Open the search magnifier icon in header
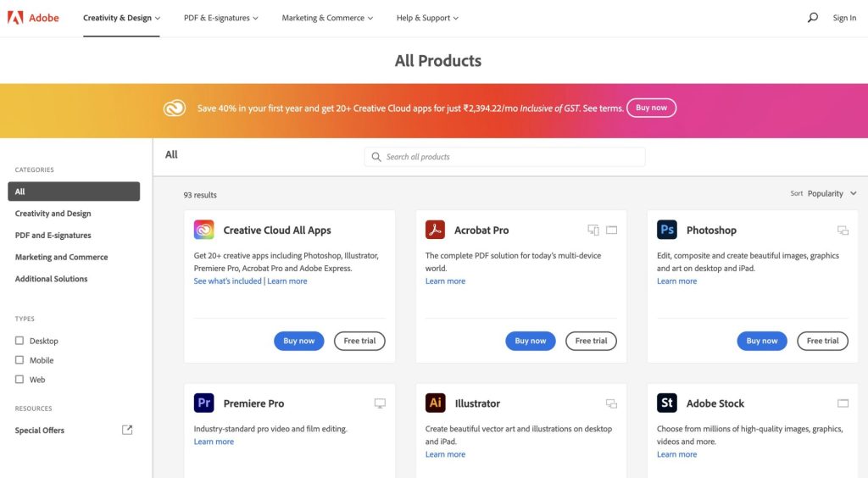 pos(813,18)
